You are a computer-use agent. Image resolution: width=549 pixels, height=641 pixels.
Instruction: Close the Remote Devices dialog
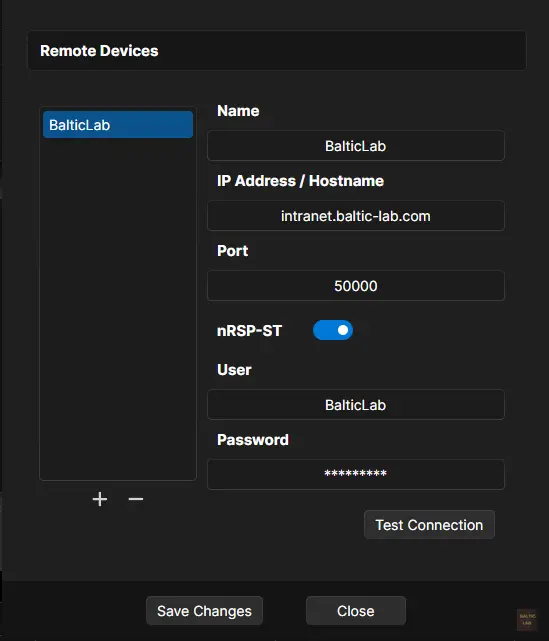point(356,611)
